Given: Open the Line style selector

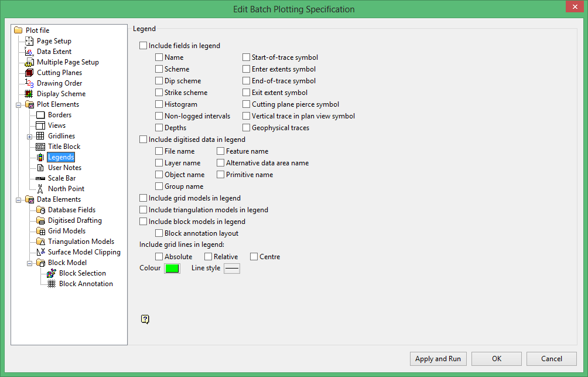Looking at the screenshot, I should click(x=232, y=269).
